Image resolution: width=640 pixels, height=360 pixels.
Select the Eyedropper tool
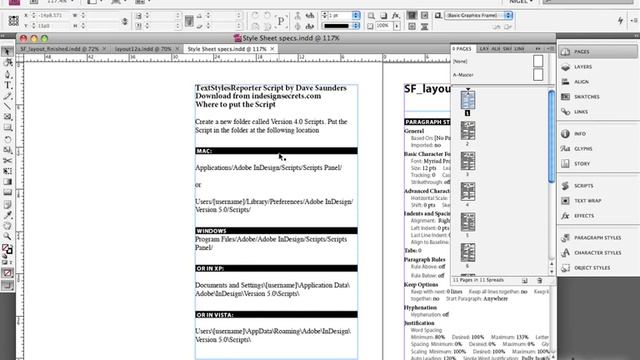(7, 215)
